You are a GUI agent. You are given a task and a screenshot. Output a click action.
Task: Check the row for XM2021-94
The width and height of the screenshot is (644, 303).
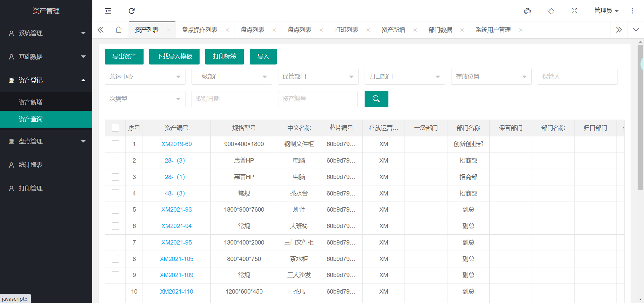point(115,226)
